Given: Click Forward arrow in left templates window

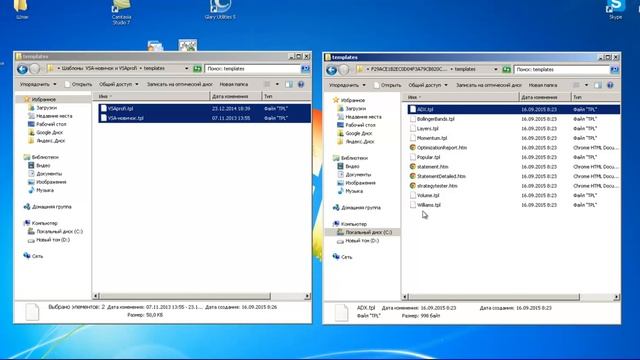Looking at the screenshot, I should point(35,69).
